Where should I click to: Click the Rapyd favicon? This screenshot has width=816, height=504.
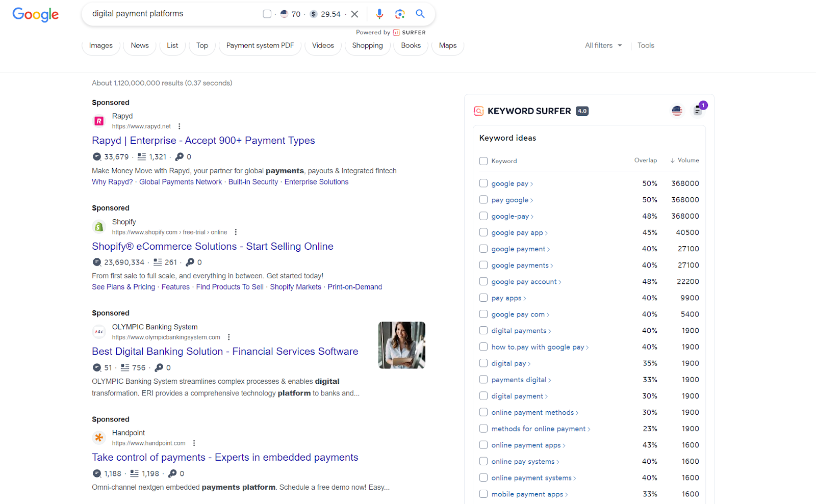99,121
